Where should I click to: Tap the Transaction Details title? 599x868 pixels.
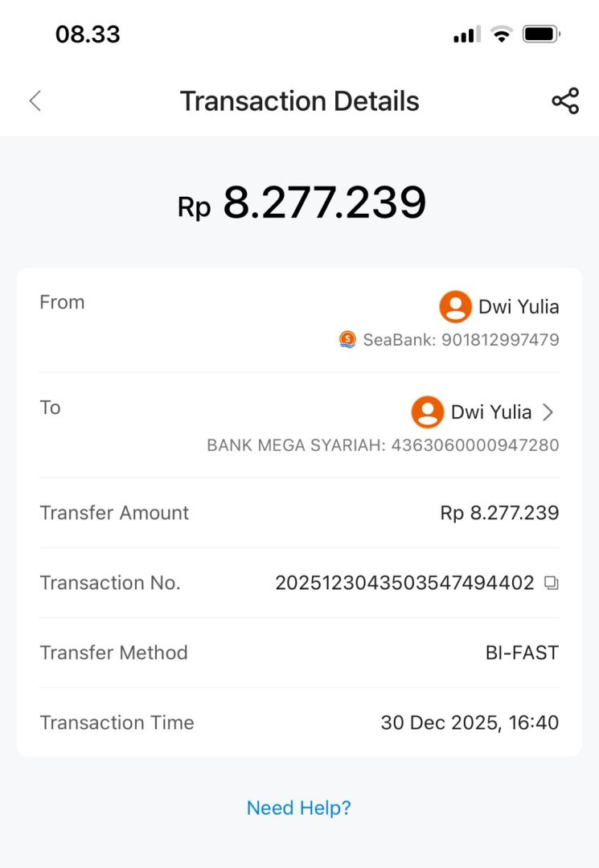click(299, 101)
